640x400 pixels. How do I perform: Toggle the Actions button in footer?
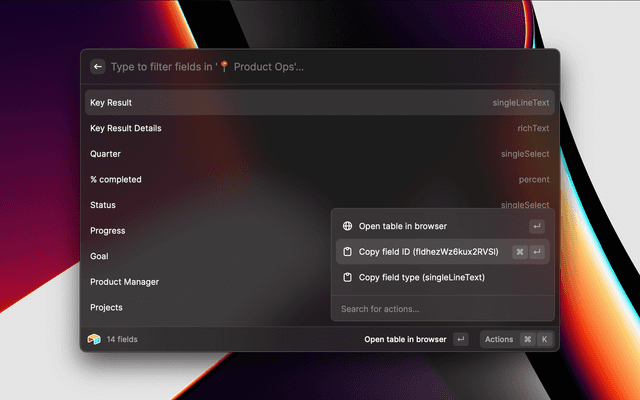[x=499, y=339]
